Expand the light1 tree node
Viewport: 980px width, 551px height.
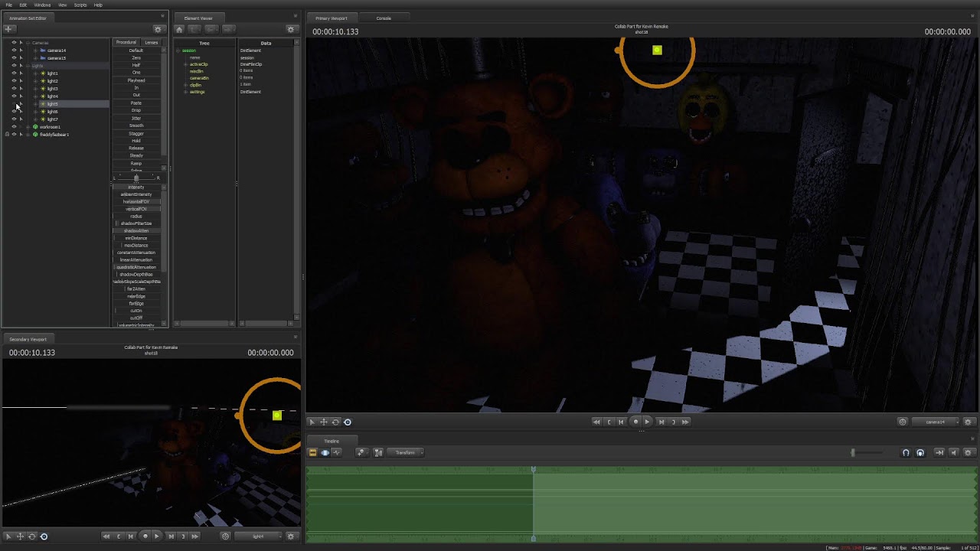tap(35, 73)
